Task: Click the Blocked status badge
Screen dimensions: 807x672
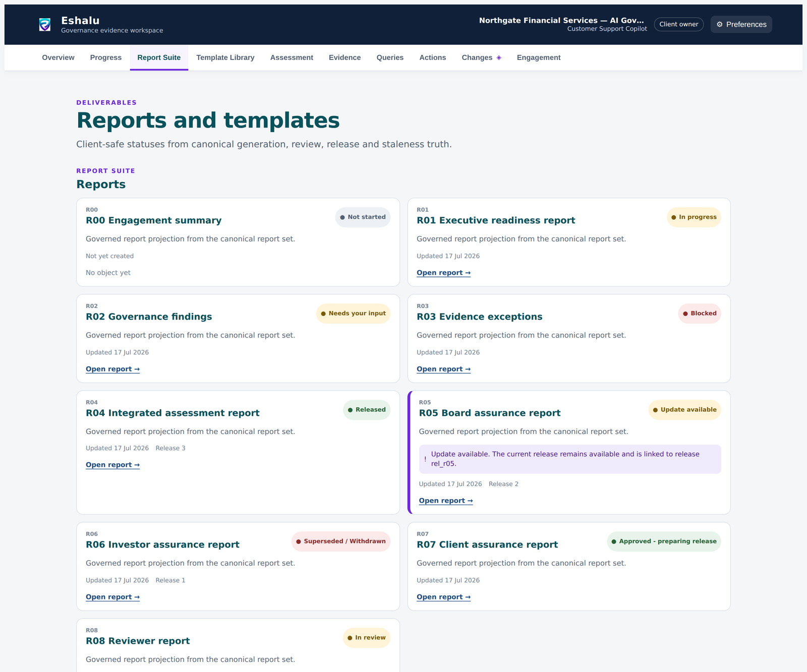Action: point(700,314)
